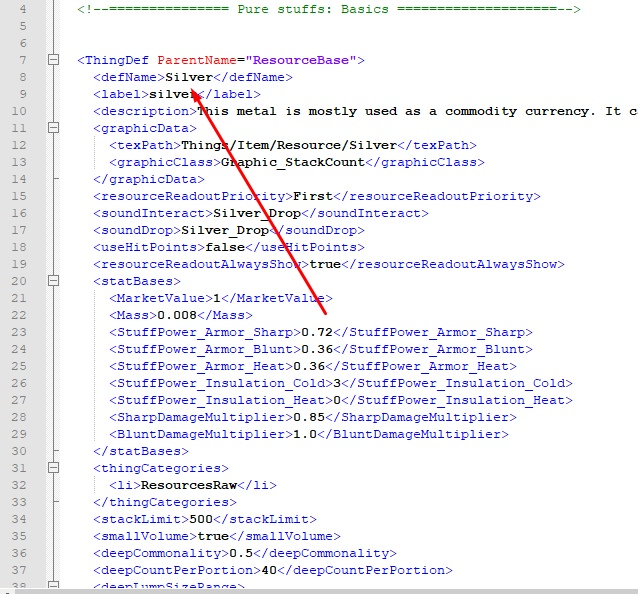Click the closing thingCategories tag

pyautogui.click(x=165, y=502)
